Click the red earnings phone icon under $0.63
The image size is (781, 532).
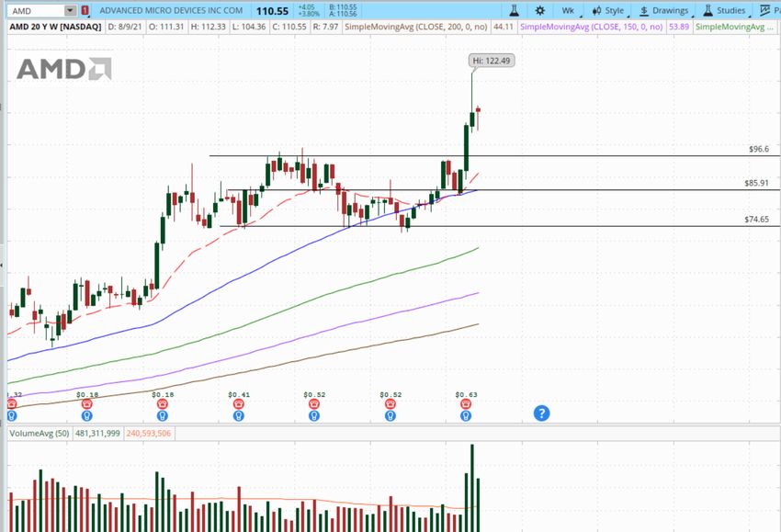[466, 404]
